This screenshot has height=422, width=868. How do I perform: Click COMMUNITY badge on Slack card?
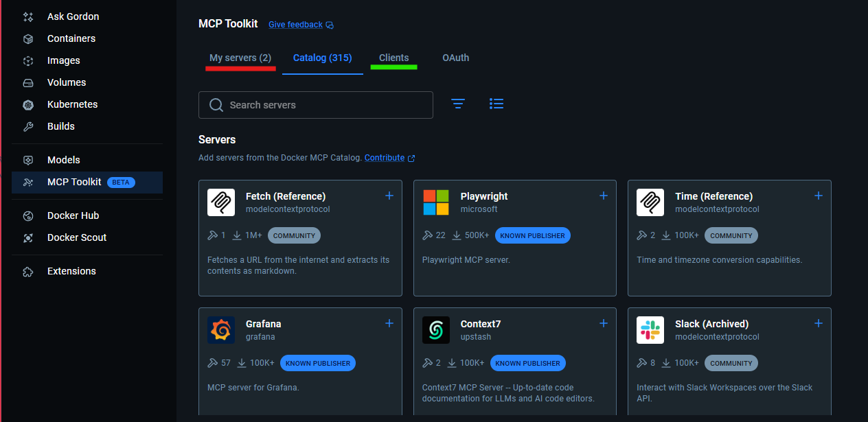[x=731, y=363]
